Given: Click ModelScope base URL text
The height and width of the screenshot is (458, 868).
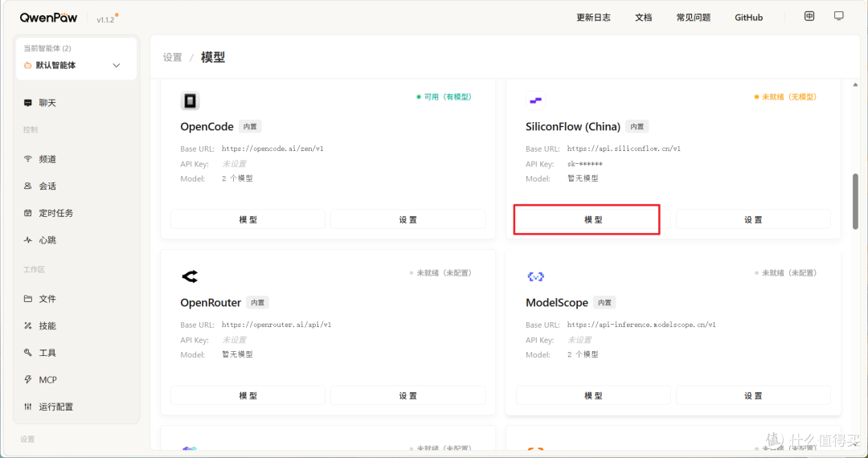Looking at the screenshot, I should (641, 325).
